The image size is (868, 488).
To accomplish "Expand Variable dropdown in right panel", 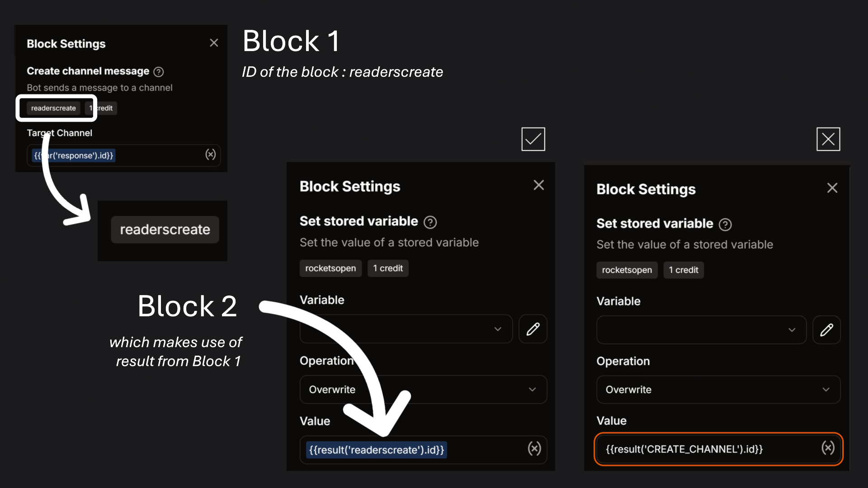I will tap(701, 330).
